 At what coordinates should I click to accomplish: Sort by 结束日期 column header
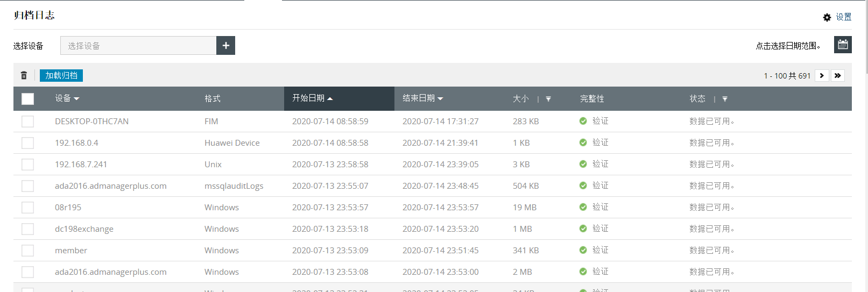click(423, 98)
